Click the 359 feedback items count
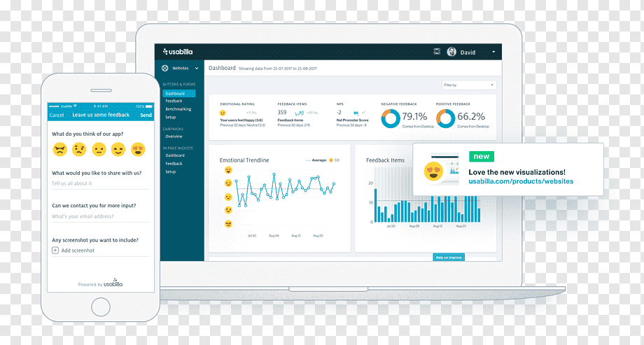The width and height of the screenshot is (644, 345). tap(281, 113)
